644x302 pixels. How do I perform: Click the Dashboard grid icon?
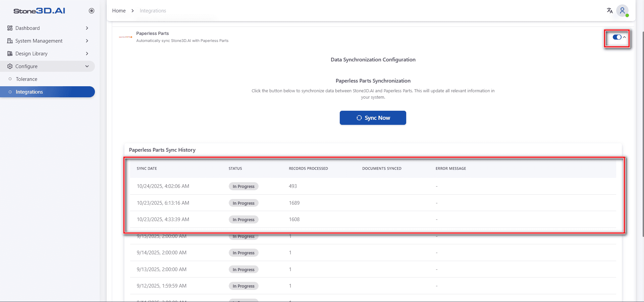click(10, 28)
